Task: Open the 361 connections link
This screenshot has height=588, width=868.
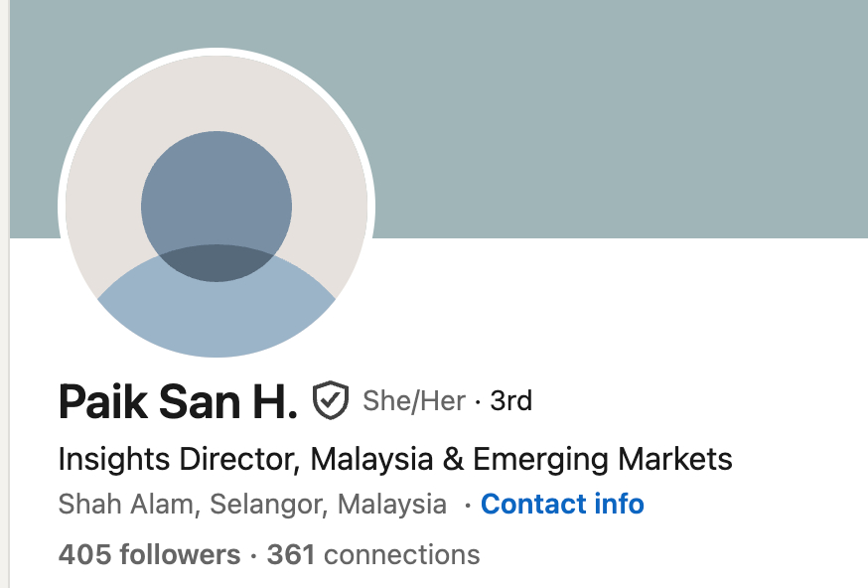Action: tap(373, 554)
